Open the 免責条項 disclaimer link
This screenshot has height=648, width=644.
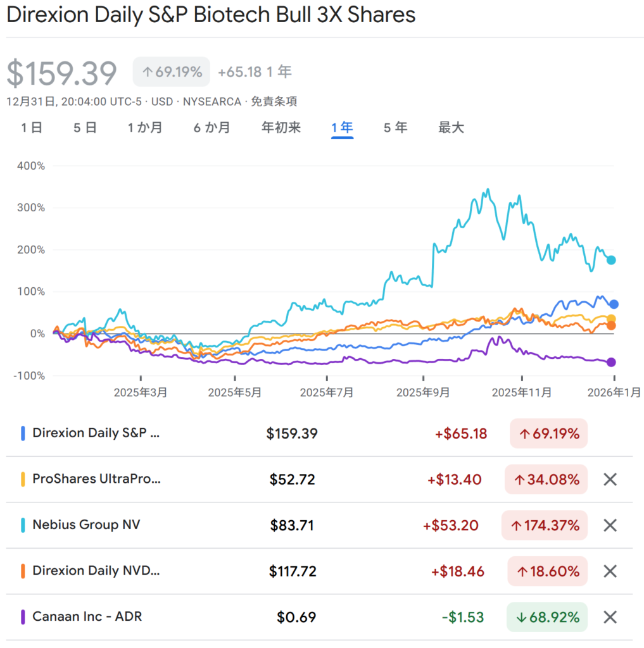tap(274, 102)
